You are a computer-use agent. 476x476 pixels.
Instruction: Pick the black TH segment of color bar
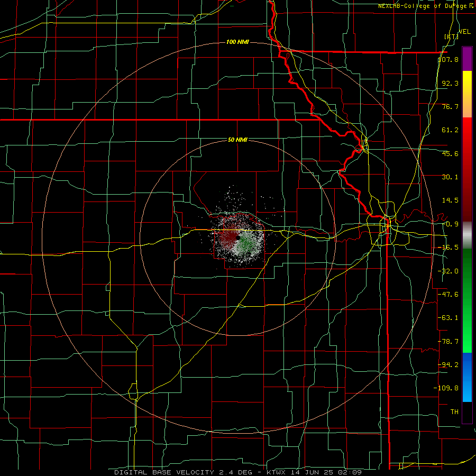467,412
